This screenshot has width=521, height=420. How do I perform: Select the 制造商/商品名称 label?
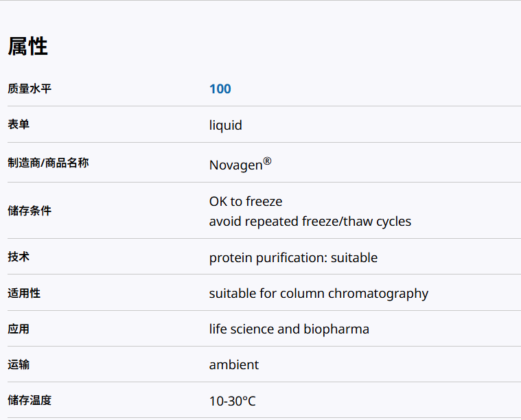pos(48,163)
